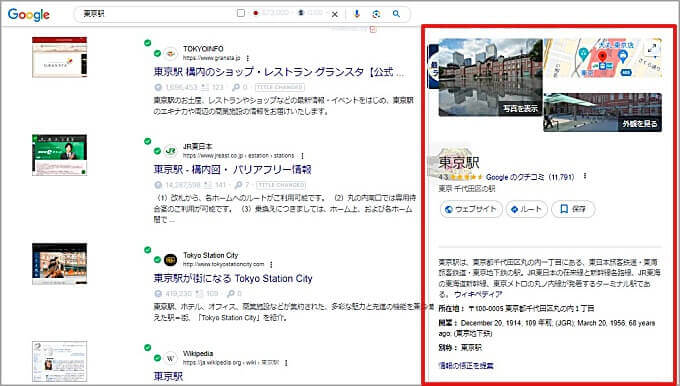Click the green check badge next to the TOKYOINFO favicon
The height and width of the screenshot is (386, 680).
pos(157,53)
